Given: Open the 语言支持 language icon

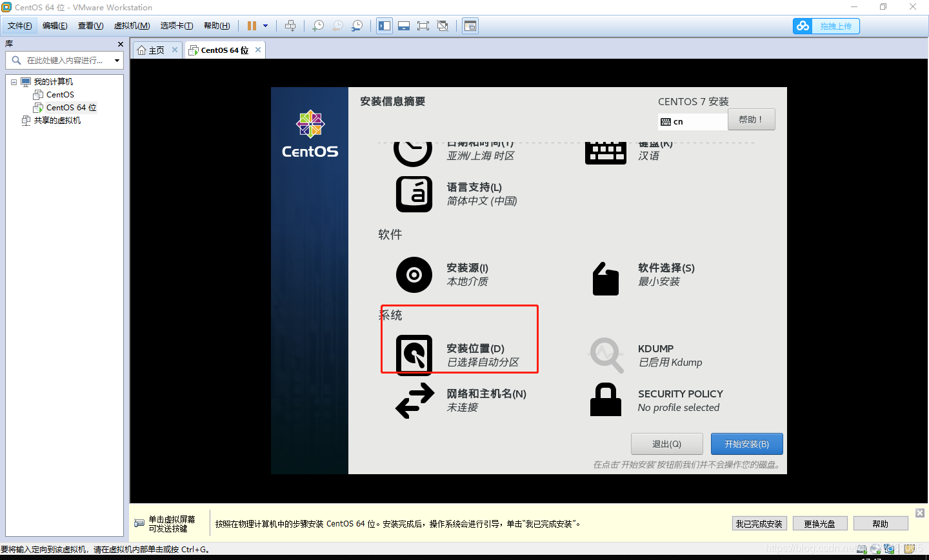Looking at the screenshot, I should tap(414, 194).
